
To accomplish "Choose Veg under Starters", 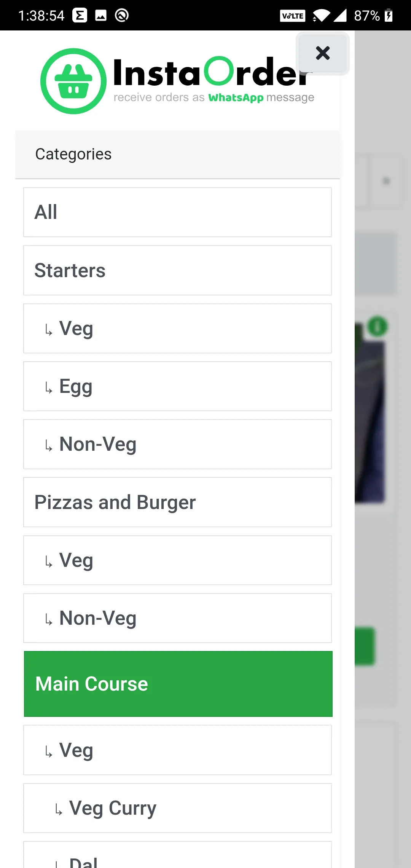I will 177,328.
